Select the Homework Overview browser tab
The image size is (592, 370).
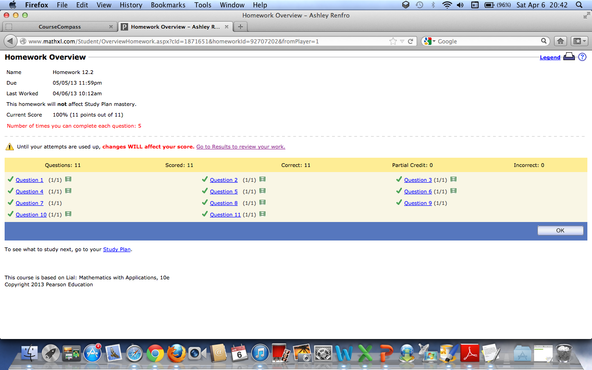[x=175, y=27]
